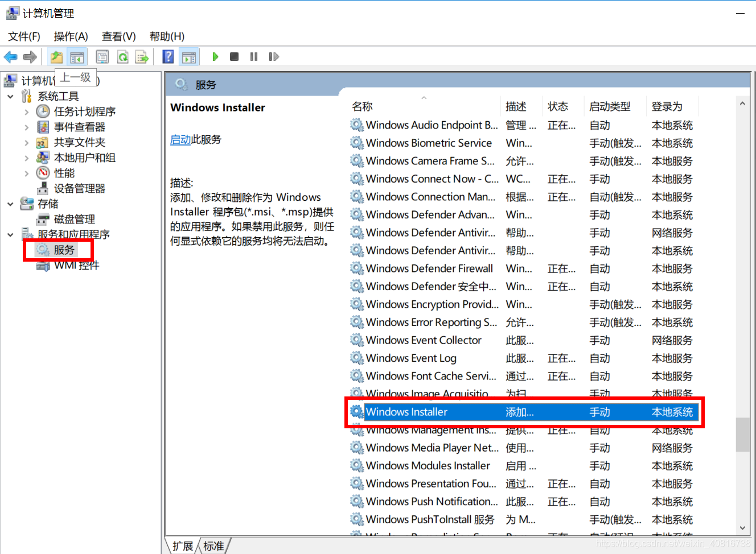Click the scrollbar up arrow

(742, 104)
